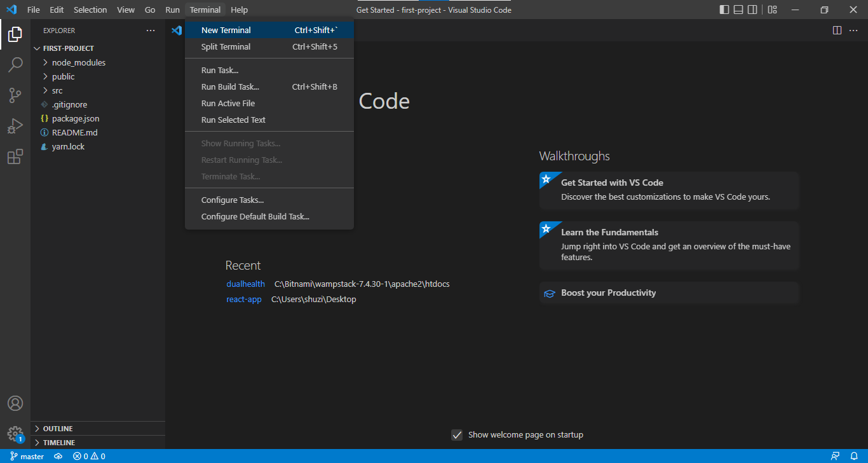Restore down the VS Code window
This screenshot has width=868, height=463.
pyautogui.click(x=824, y=10)
